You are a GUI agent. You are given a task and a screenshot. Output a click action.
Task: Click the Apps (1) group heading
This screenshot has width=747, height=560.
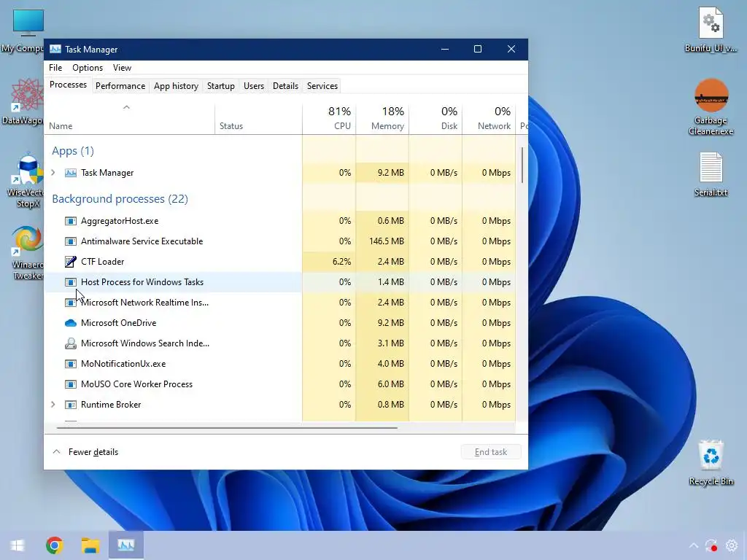coord(73,151)
